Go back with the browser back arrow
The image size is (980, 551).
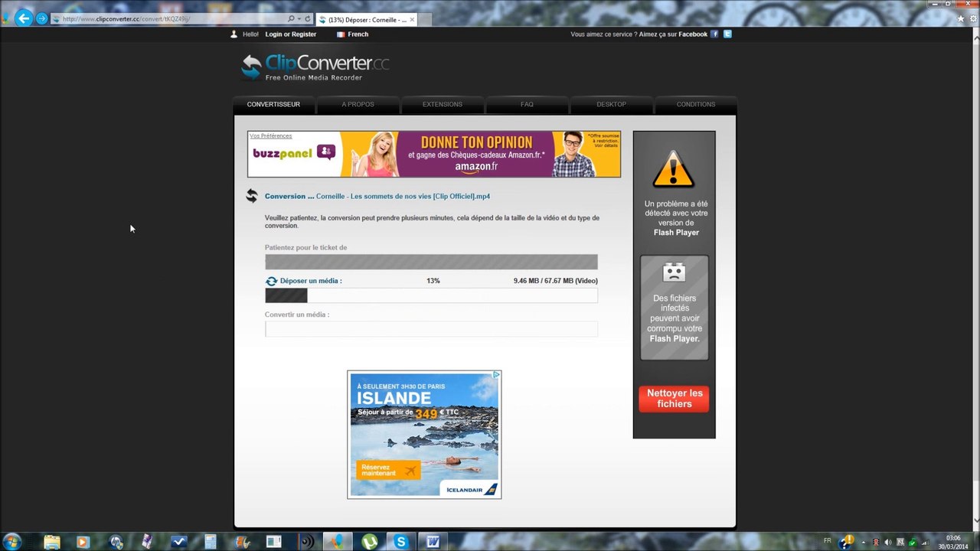24,18
